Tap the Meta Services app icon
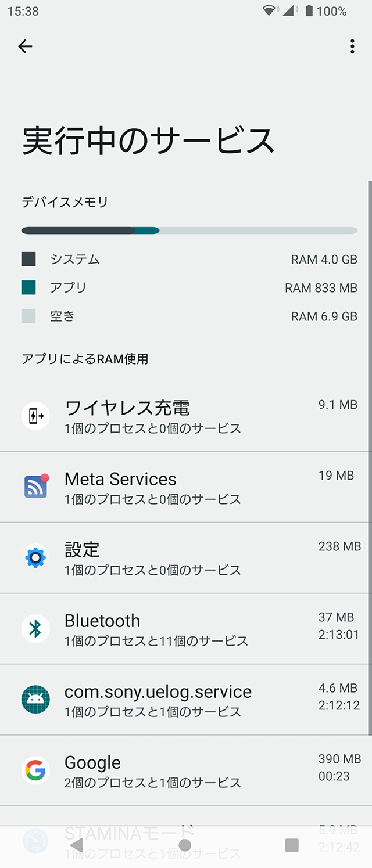 tap(35, 487)
